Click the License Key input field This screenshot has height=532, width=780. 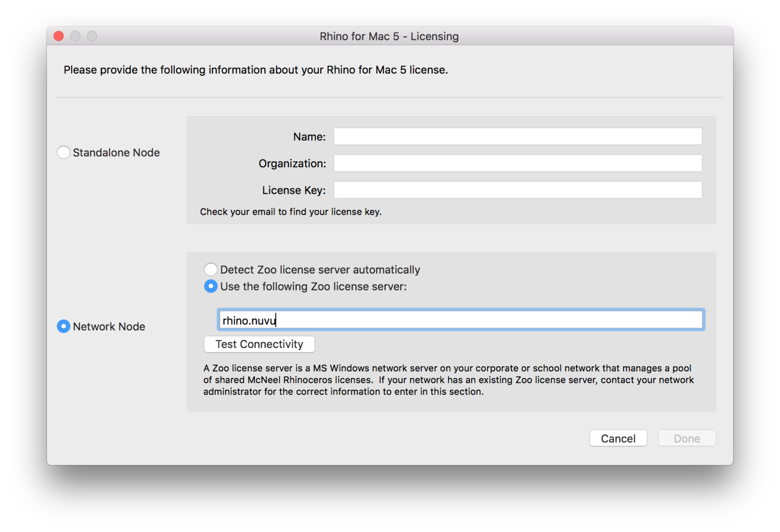[518, 190]
